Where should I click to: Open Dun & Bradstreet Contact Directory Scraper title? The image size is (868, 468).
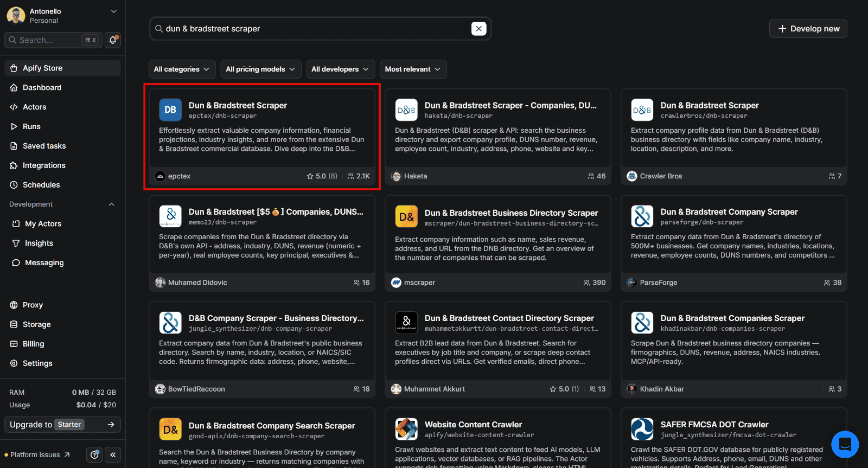point(509,318)
